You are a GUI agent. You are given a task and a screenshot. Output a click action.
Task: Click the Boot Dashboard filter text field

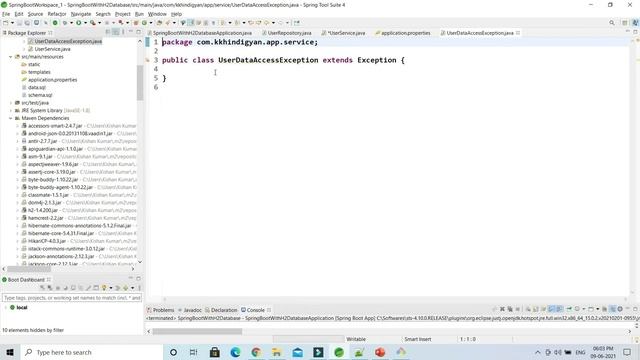coord(72,298)
